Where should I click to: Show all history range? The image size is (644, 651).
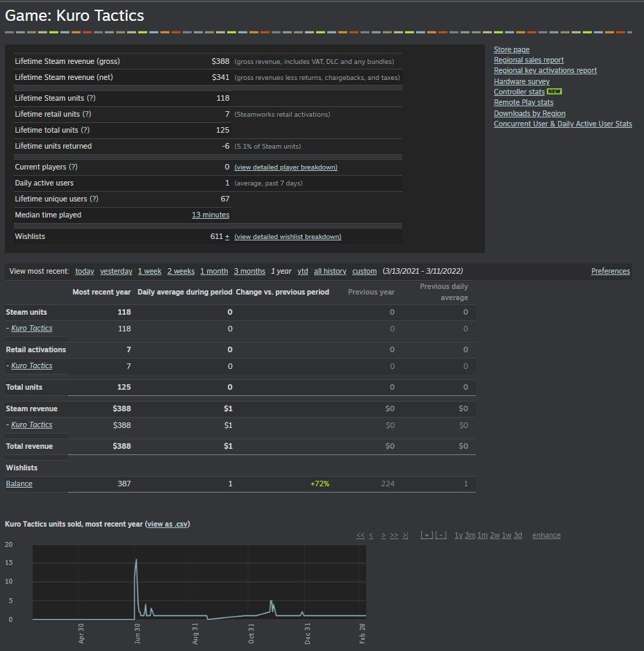pos(330,271)
